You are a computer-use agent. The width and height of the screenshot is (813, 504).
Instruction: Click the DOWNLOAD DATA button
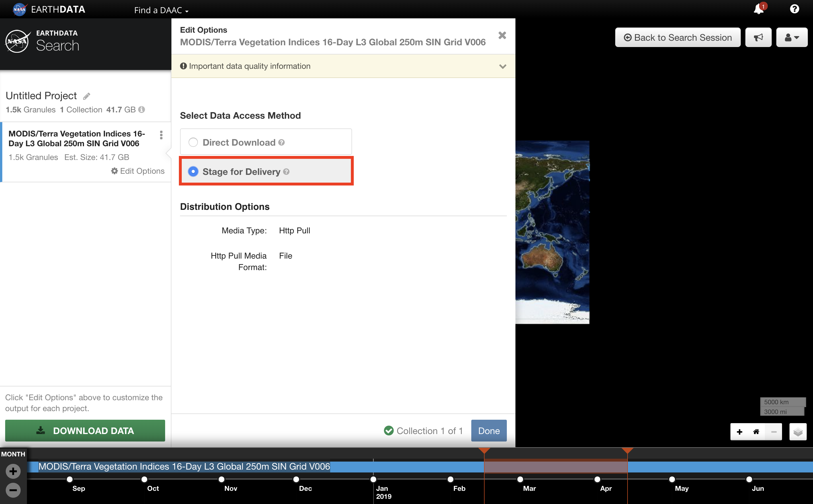click(85, 431)
